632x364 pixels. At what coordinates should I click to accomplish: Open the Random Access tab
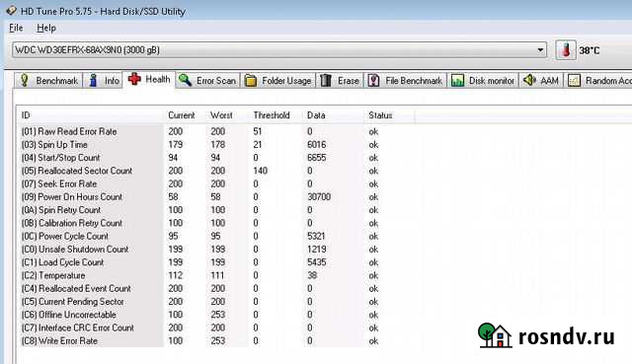pyautogui.click(x=598, y=81)
